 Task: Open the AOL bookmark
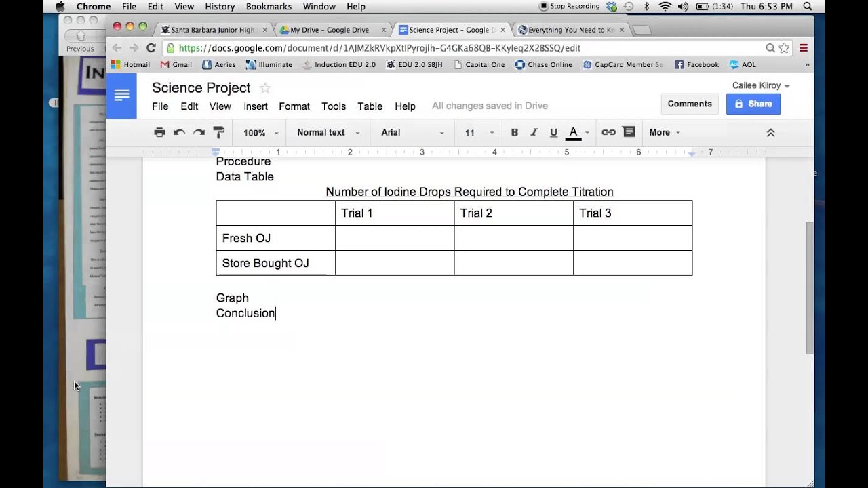coord(743,65)
